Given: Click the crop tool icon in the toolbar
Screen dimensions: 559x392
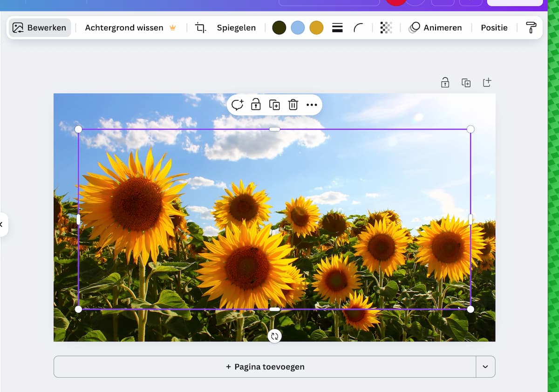Looking at the screenshot, I should 200,28.
